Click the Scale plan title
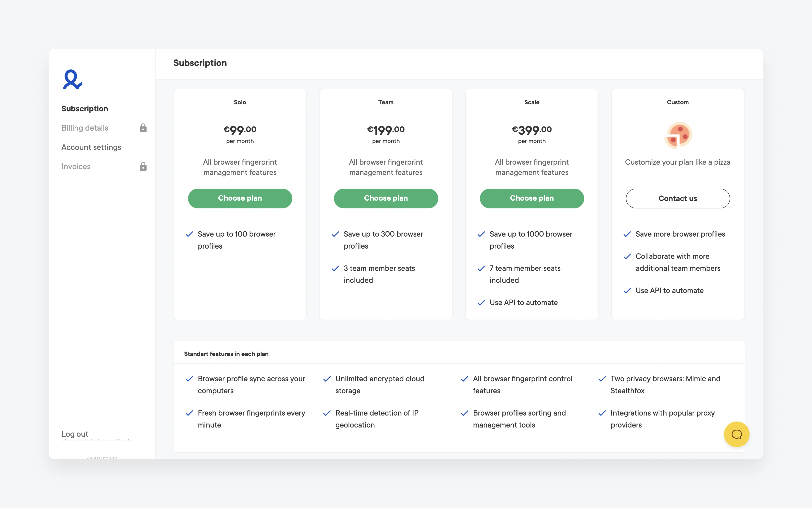The image size is (812, 508). [532, 102]
